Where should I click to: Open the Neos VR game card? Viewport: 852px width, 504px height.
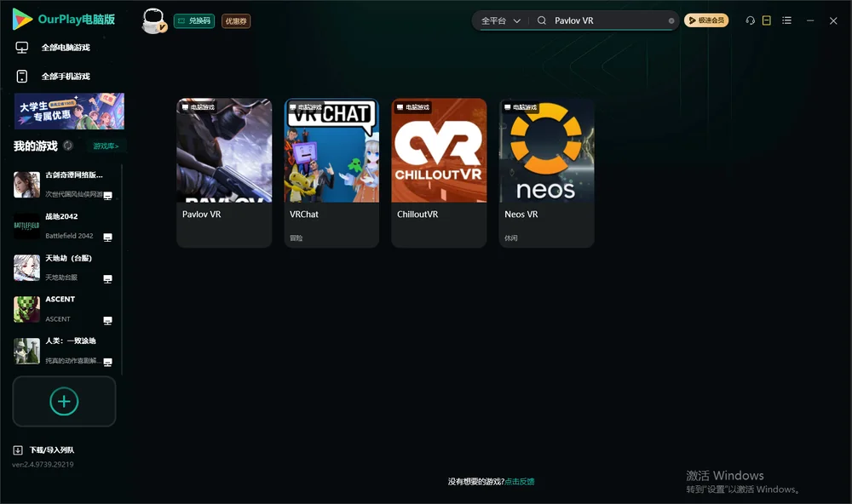pyautogui.click(x=547, y=173)
